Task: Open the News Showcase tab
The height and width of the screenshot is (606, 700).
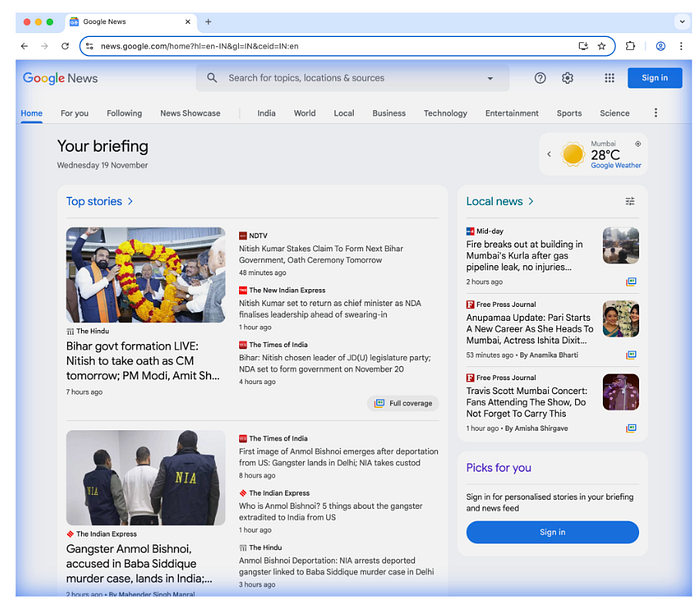Action: click(x=190, y=113)
